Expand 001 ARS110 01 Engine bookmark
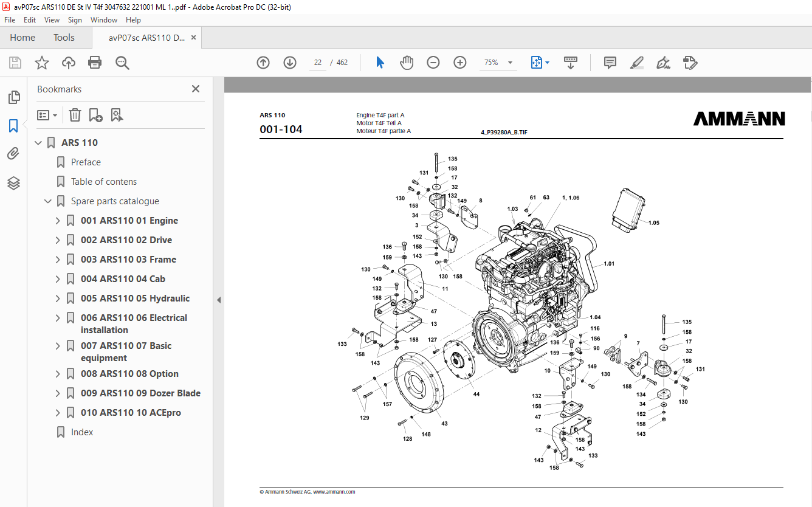 pyautogui.click(x=58, y=221)
